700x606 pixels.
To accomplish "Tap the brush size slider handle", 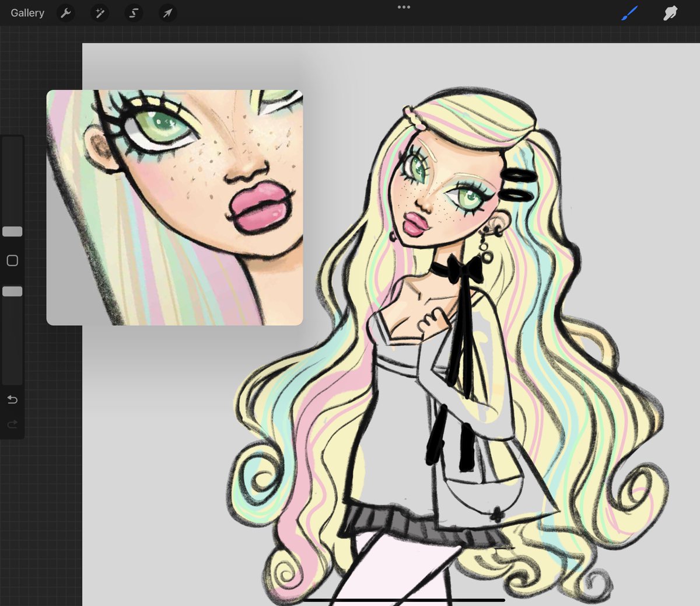I will click(x=12, y=232).
